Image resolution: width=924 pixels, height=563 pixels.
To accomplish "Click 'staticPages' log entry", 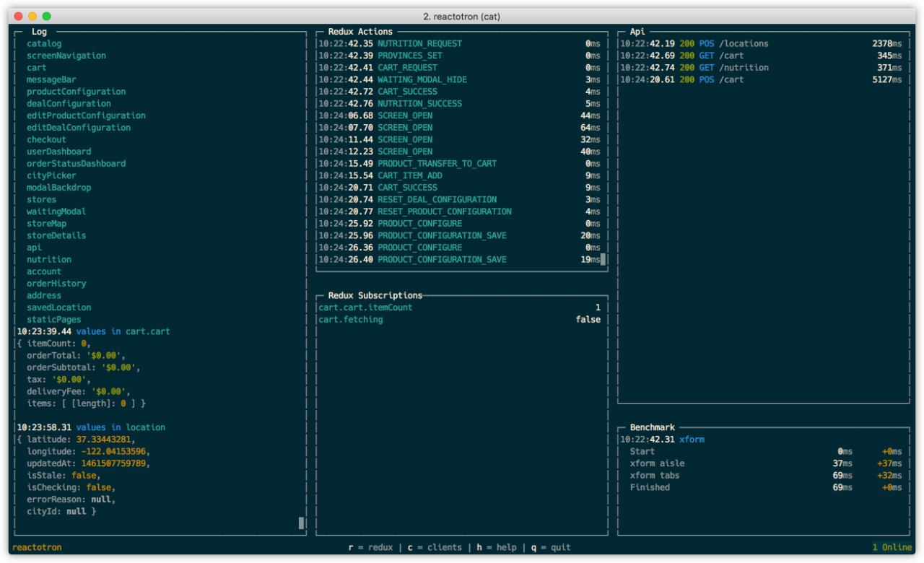I will tap(54, 319).
